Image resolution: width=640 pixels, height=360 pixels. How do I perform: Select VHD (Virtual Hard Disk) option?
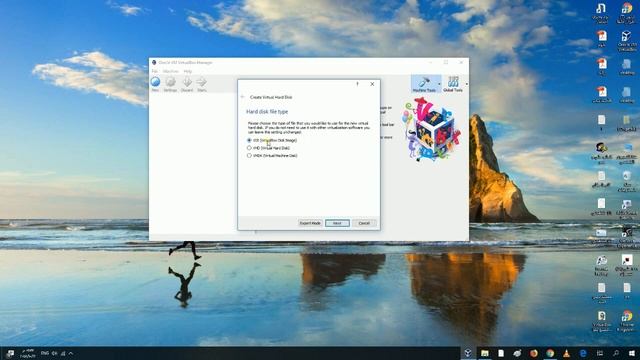[x=268, y=148]
